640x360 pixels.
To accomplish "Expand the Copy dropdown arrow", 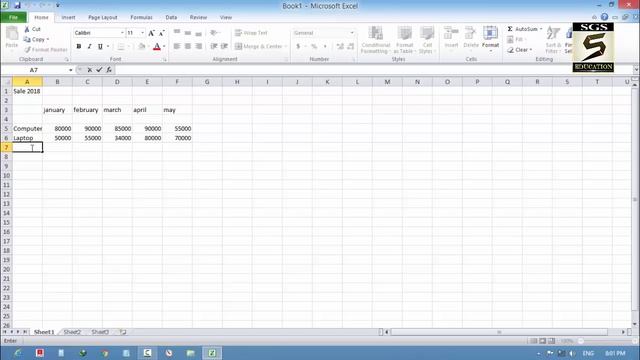I will 48,40.
